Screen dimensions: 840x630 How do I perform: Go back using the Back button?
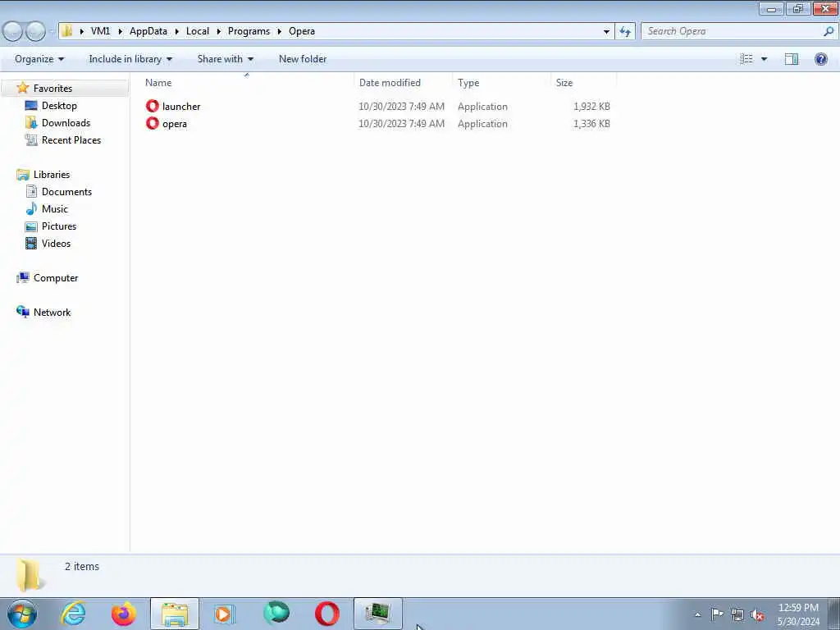(x=12, y=31)
